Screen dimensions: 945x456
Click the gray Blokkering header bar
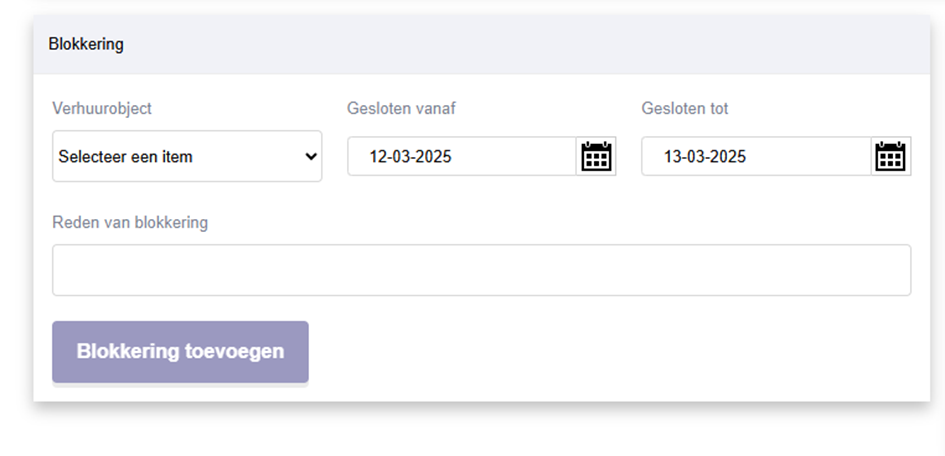[x=482, y=45]
